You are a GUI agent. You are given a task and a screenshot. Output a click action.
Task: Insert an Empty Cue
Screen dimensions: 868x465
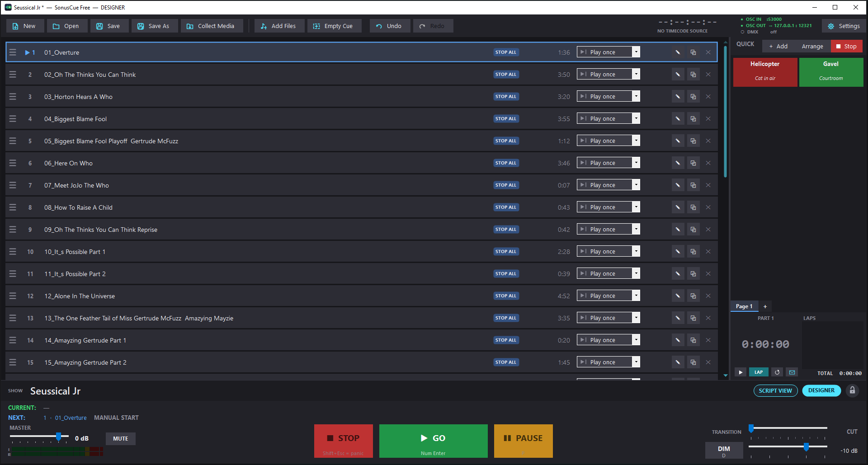(x=334, y=26)
